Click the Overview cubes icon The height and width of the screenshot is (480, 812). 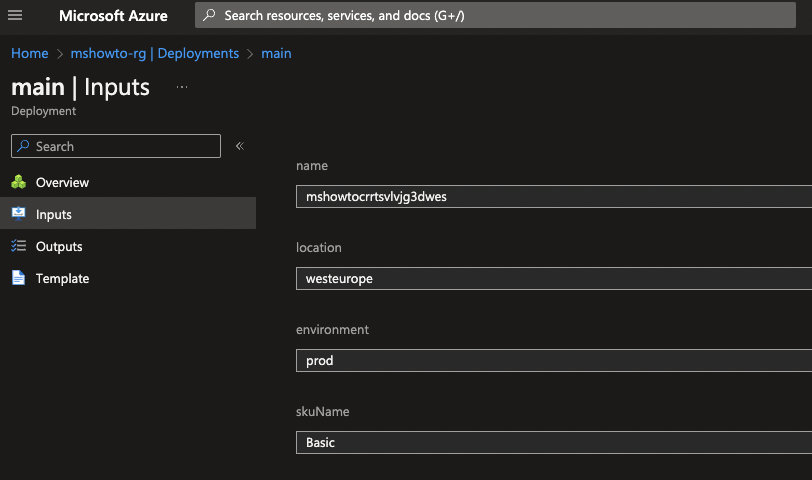(19, 182)
